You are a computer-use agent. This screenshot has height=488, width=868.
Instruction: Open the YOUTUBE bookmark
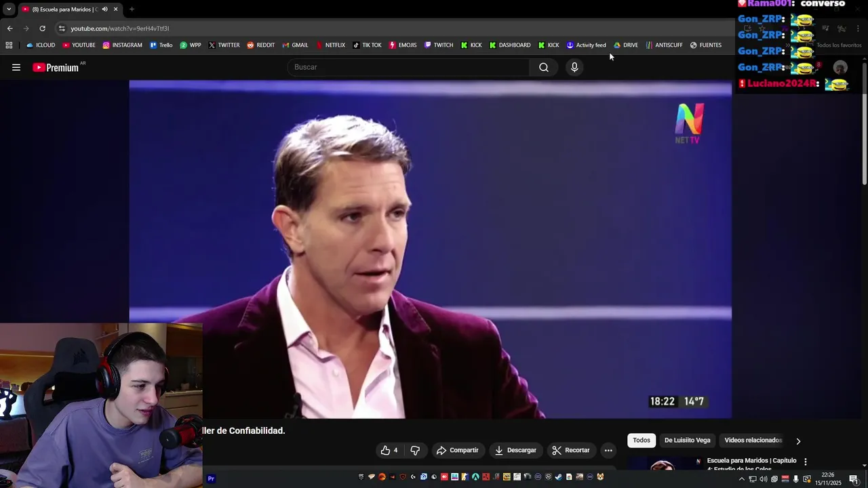click(79, 45)
